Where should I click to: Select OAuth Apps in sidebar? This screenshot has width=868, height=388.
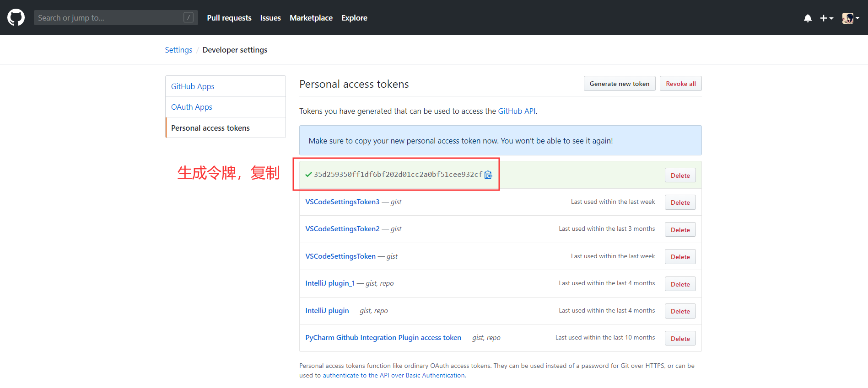226,107
